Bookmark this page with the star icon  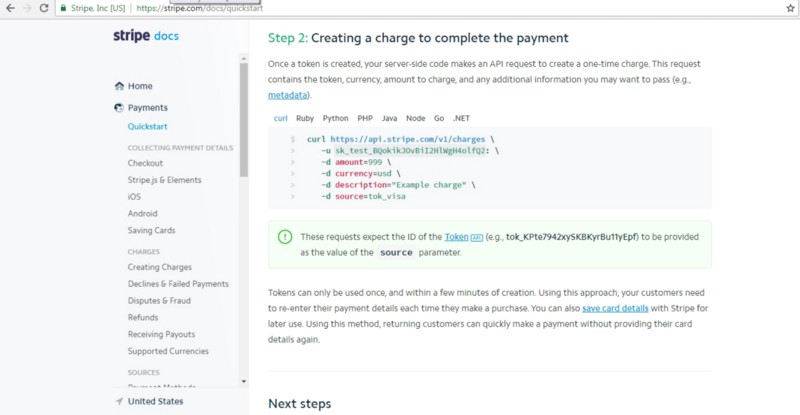tap(790, 7)
